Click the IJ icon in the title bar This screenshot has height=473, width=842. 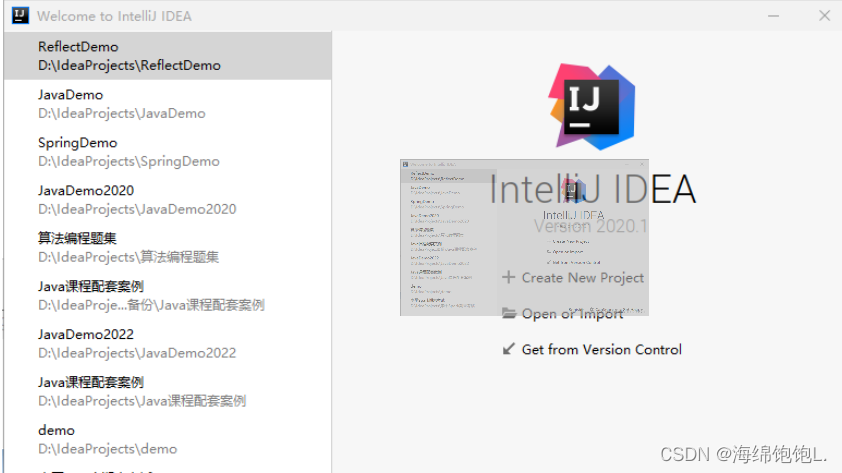(20, 16)
